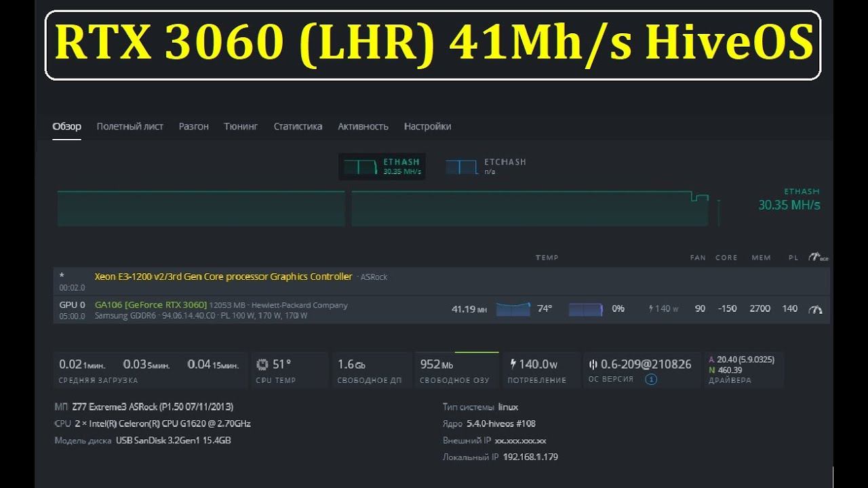Click Xeon E3-1200 v2 Graphics Controller row
The width and height of the screenshot is (868, 488).
coord(441,281)
